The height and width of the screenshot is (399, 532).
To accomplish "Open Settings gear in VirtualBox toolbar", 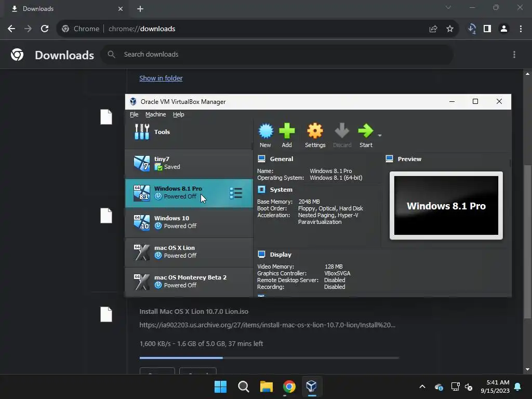I will (315, 131).
